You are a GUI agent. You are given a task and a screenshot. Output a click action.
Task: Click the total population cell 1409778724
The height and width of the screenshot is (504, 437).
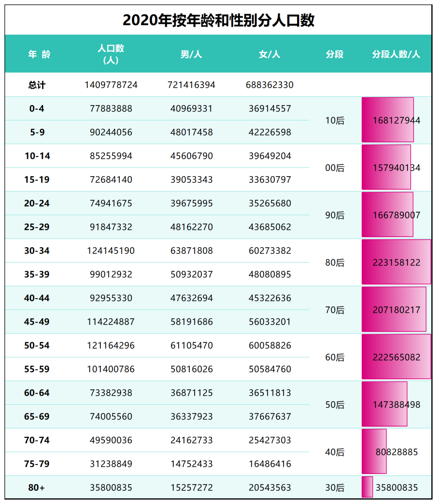point(111,85)
